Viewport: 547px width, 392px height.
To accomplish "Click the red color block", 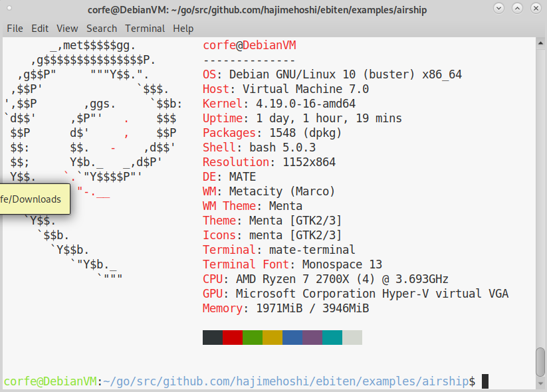I will point(233,338).
